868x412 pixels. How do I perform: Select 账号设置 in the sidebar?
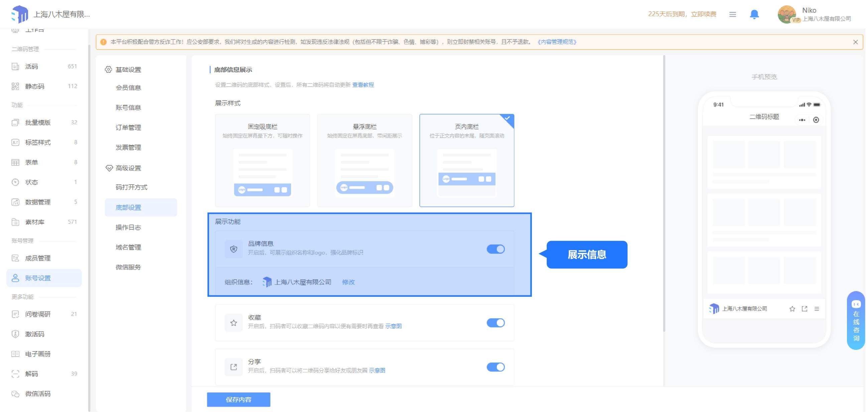coord(44,278)
